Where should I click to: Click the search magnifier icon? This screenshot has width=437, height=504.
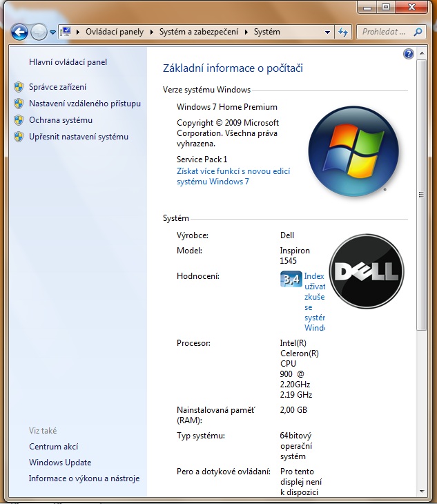click(x=418, y=32)
